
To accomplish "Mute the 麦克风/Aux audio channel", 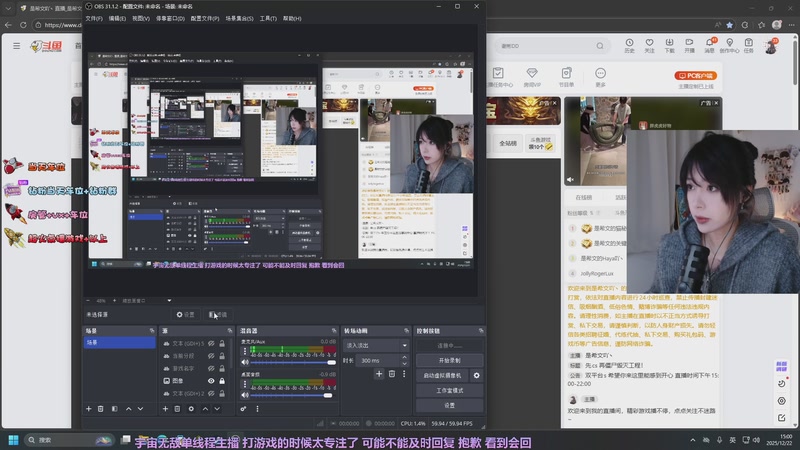I will pos(245,362).
